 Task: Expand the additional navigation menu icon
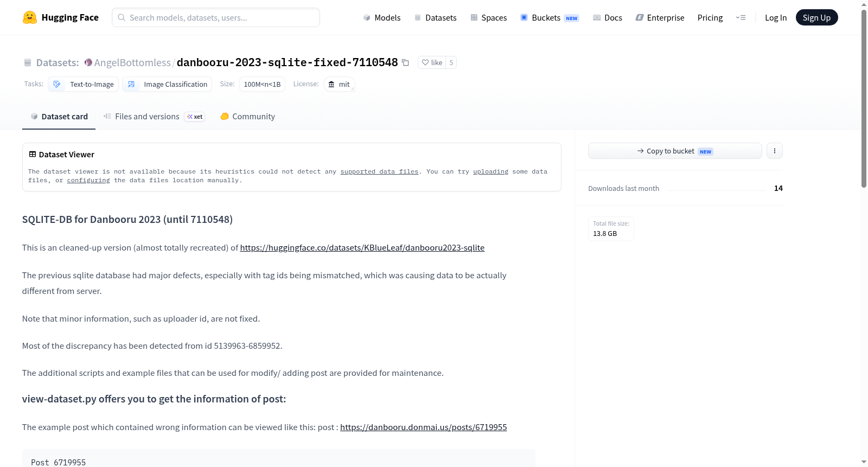741,17
